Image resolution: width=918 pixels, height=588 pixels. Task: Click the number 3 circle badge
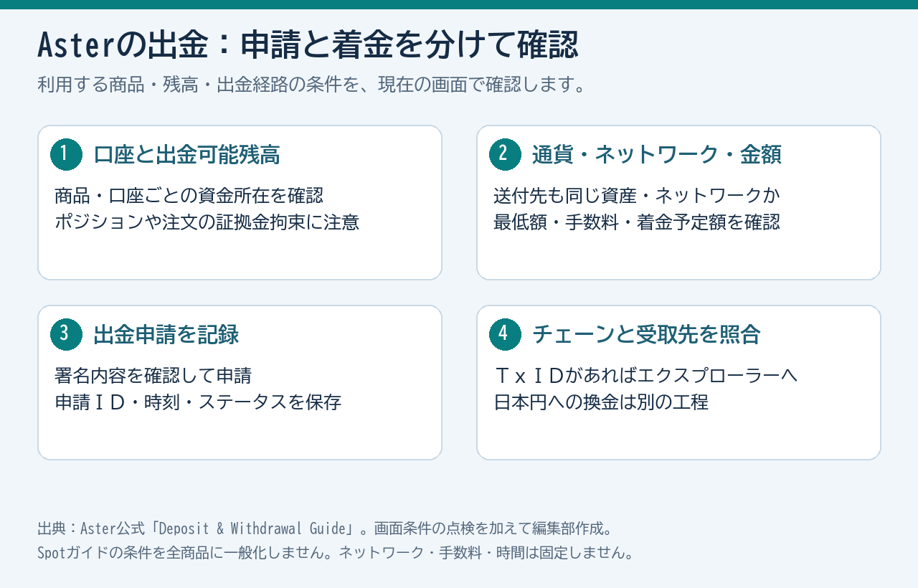[67, 334]
